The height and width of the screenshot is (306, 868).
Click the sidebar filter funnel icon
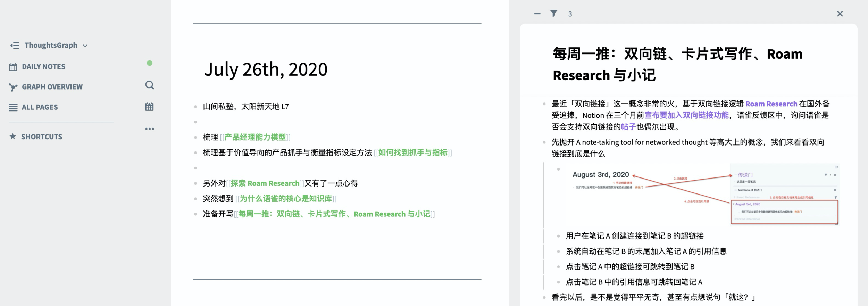(x=554, y=14)
